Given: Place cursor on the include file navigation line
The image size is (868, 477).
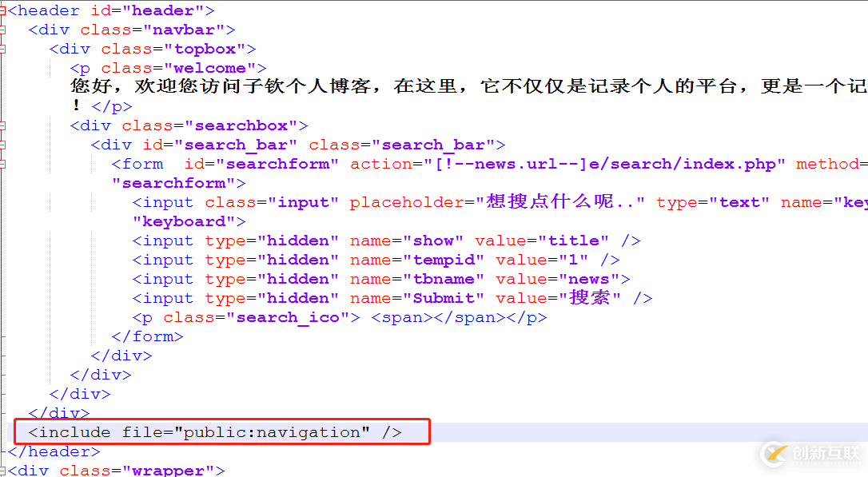Looking at the screenshot, I should click(216, 432).
